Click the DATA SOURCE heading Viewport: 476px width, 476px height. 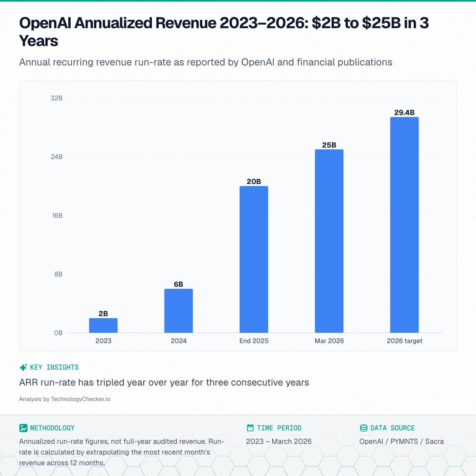(x=393, y=428)
